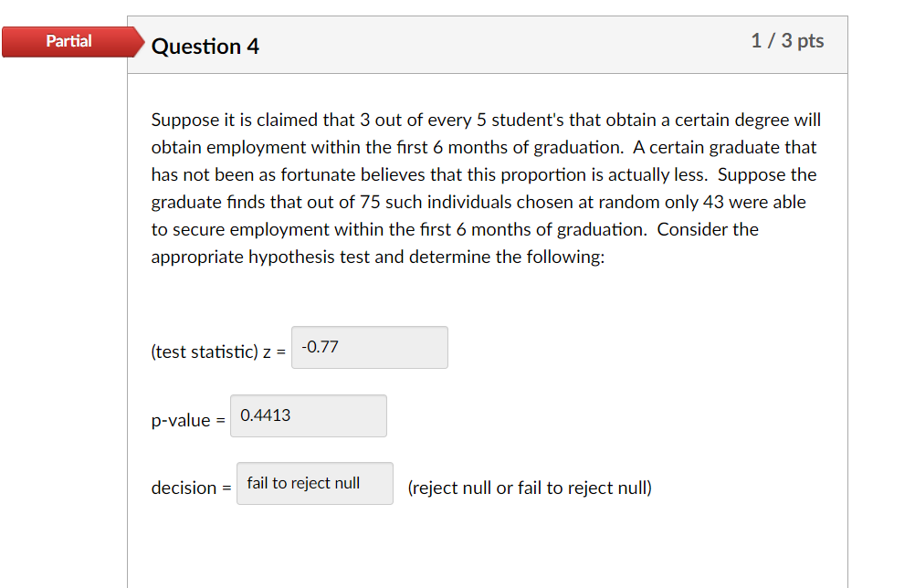Click the test statistic z input field
This screenshot has width=915, height=588.
[x=369, y=347]
